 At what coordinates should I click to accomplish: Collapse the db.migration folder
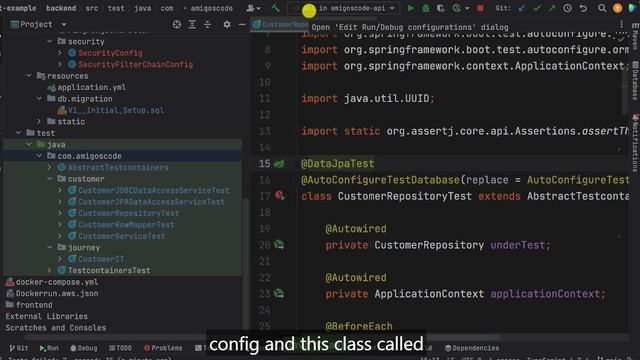39,98
